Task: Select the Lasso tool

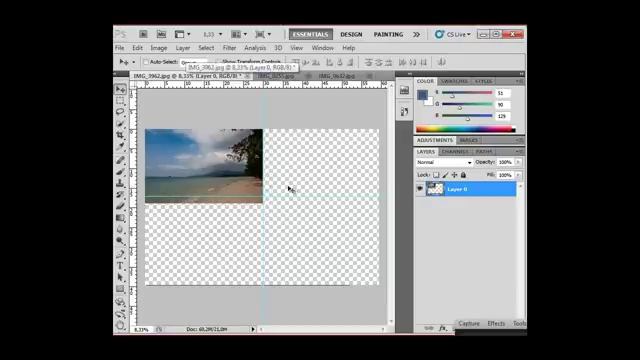Action: click(120, 112)
